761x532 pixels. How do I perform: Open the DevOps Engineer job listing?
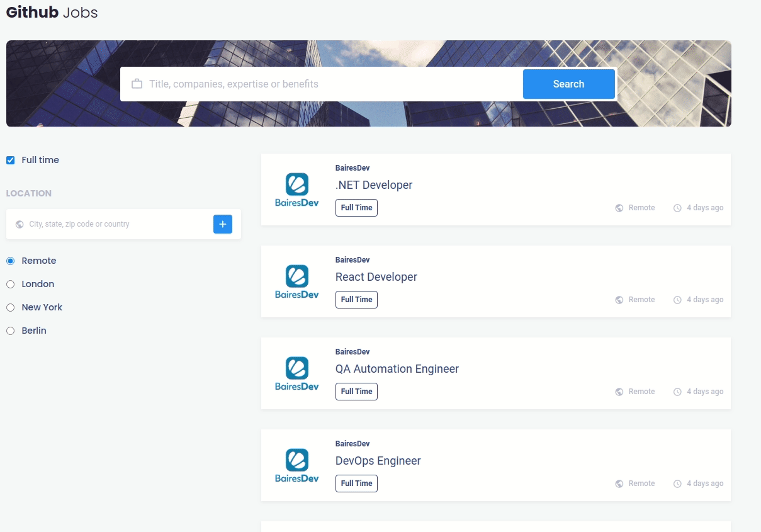point(378,461)
